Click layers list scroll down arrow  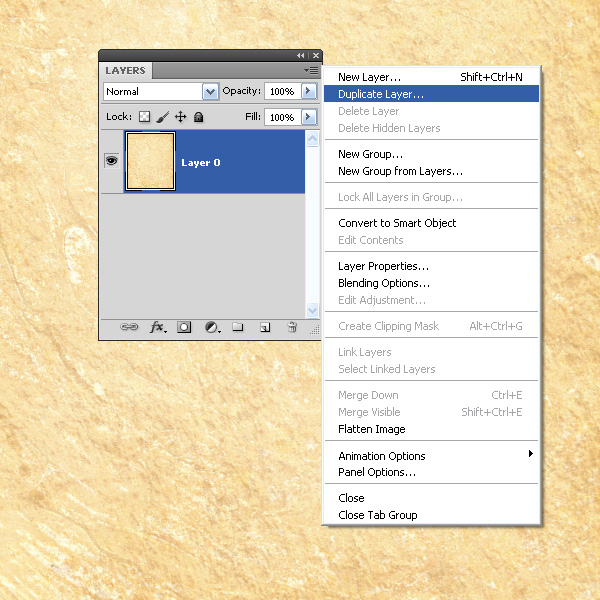pyautogui.click(x=312, y=310)
